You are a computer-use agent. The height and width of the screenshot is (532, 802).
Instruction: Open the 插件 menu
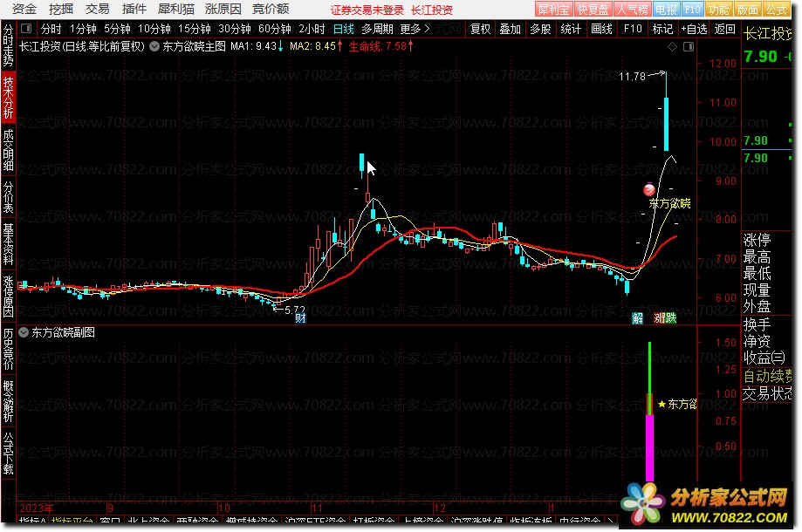pos(134,9)
